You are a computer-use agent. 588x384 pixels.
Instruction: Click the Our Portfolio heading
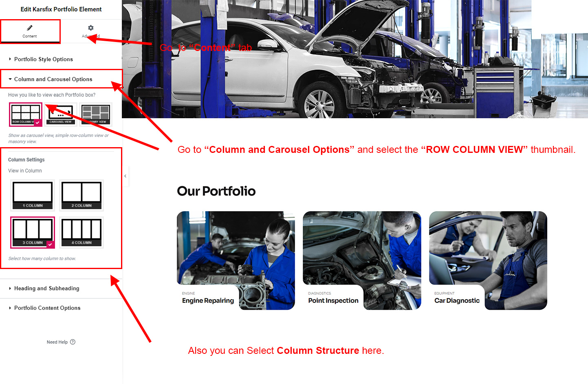pos(216,191)
